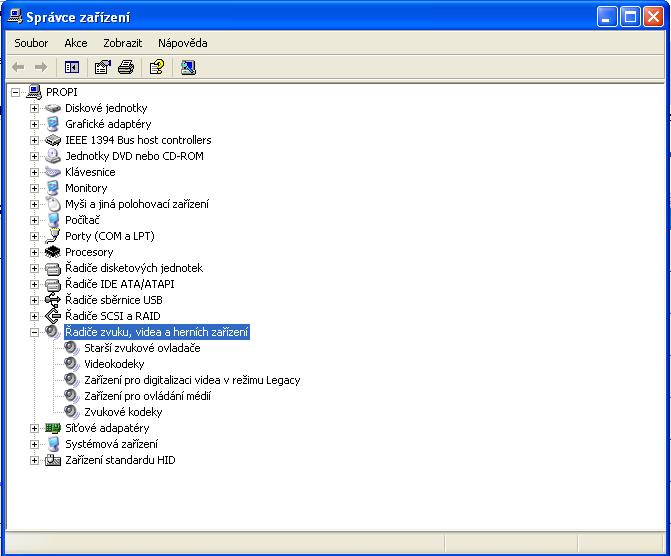Click the Monitory icon

tap(53, 188)
